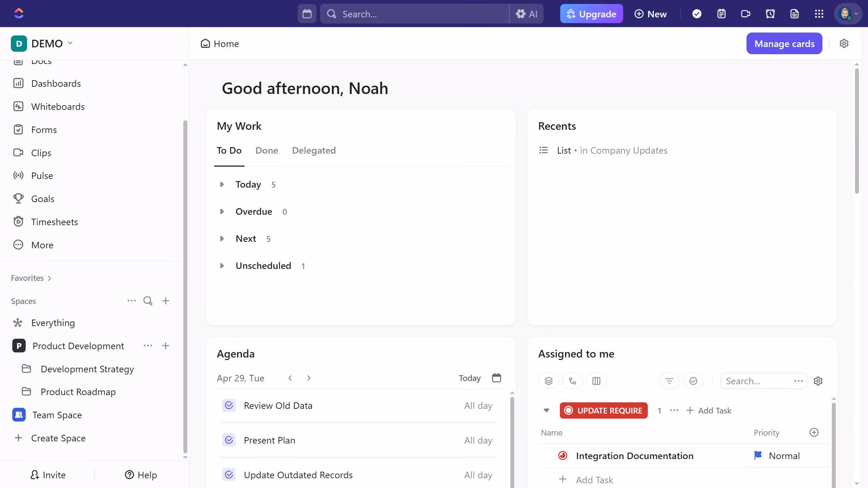The height and width of the screenshot is (488, 868).
Task: Open Agenda calendar picker icon
Action: pos(497,378)
